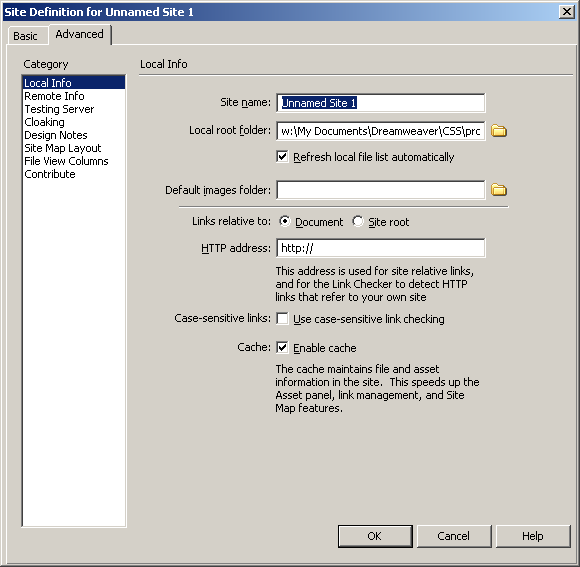The height and width of the screenshot is (567, 580).
Task: Select the Contribute category
Action: [50, 174]
